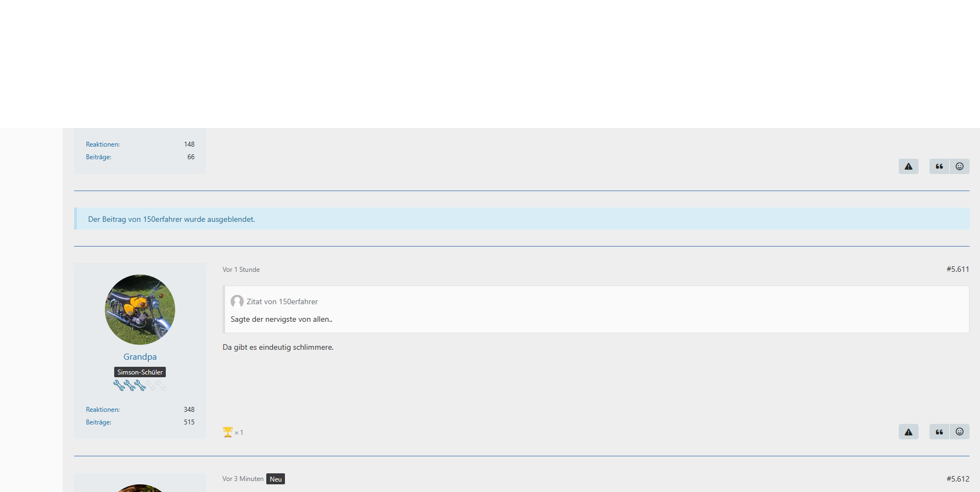Quote the post above the hidden-post notice
Image resolution: width=980 pixels, height=492 pixels.
tap(939, 166)
